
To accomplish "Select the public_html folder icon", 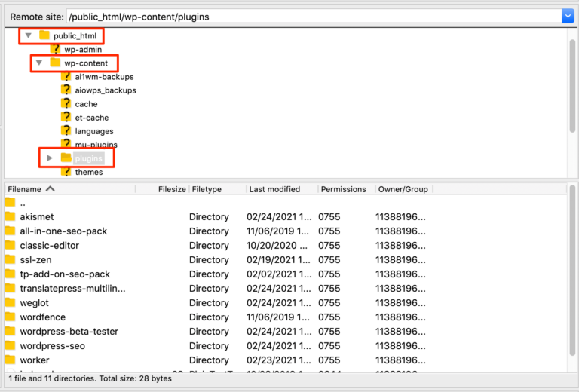I will 44,35.
